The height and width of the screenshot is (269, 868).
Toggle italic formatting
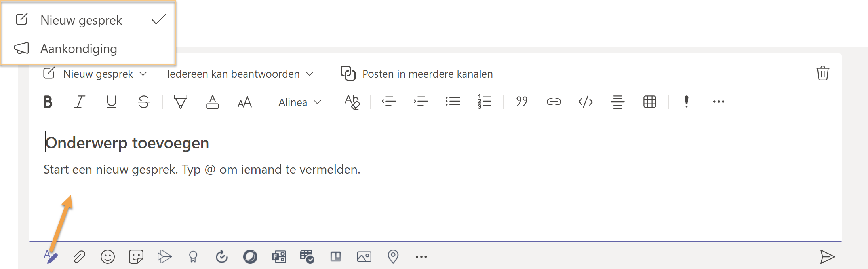[x=80, y=102]
